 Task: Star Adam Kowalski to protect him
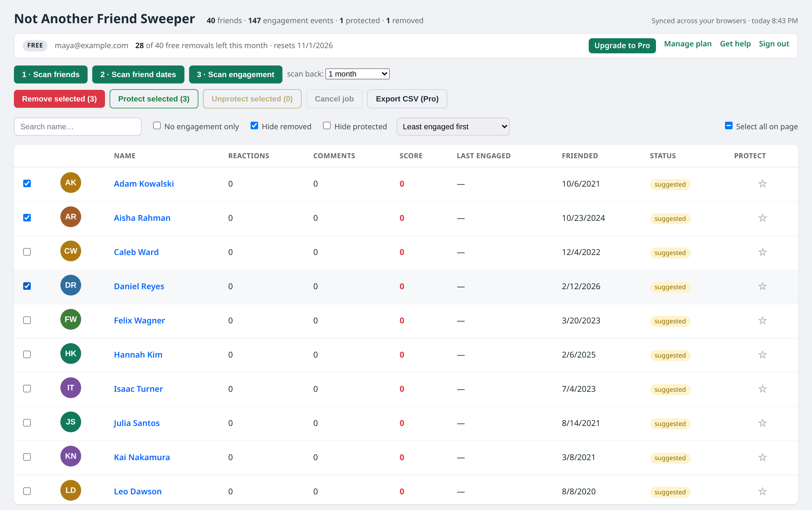coord(762,184)
